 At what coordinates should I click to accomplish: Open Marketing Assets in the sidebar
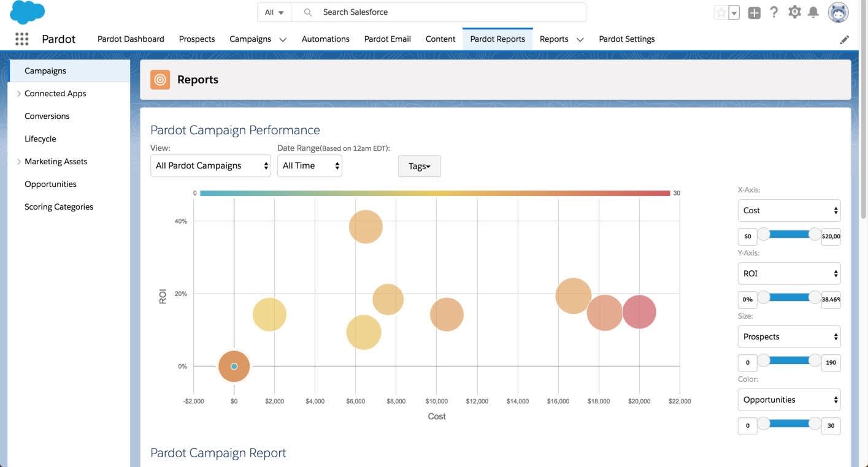[56, 161]
